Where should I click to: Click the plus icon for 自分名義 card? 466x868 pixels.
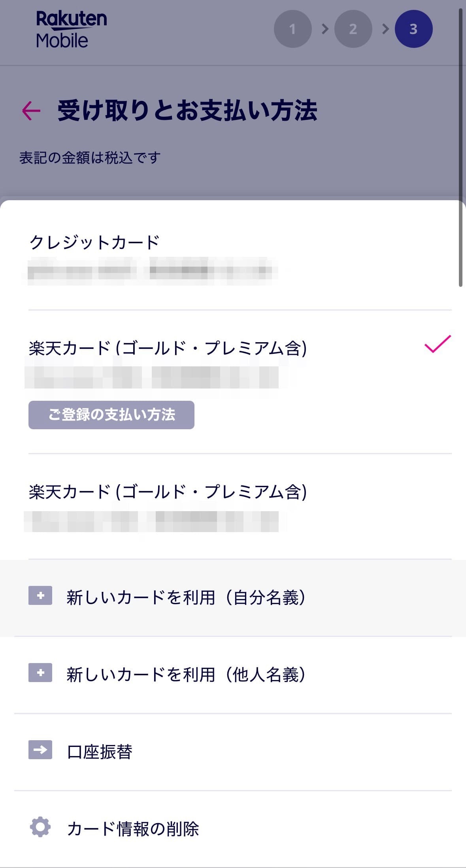click(x=40, y=595)
